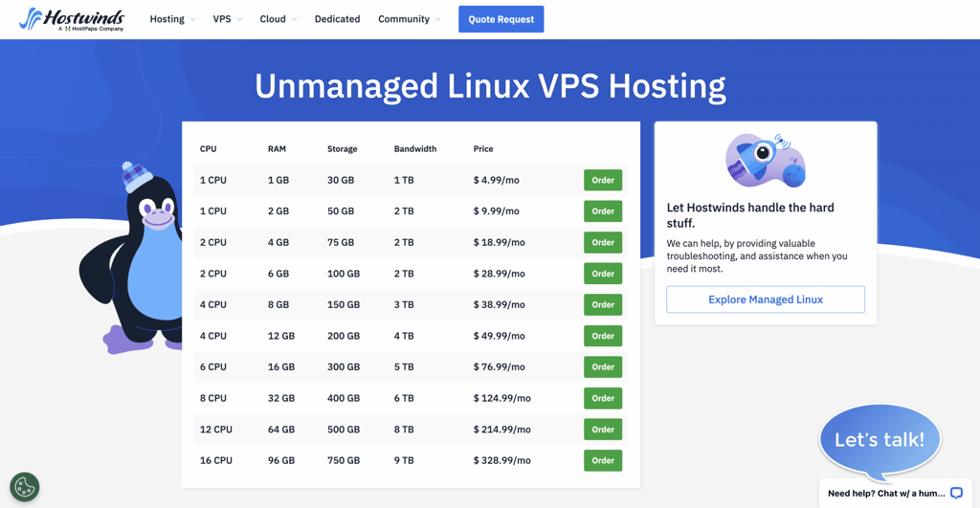Click the 96 GB RAM cell
Screen dimensions: 980x508
click(x=281, y=460)
